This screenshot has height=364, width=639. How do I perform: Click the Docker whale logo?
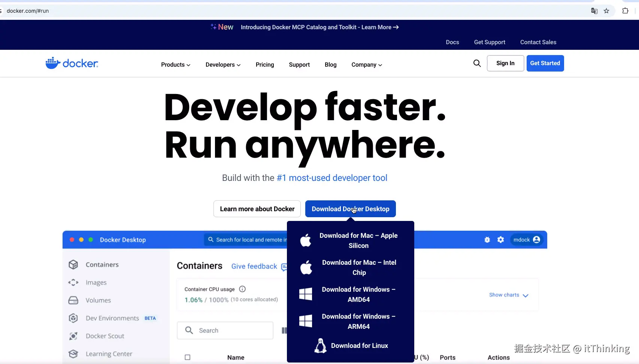72,63
